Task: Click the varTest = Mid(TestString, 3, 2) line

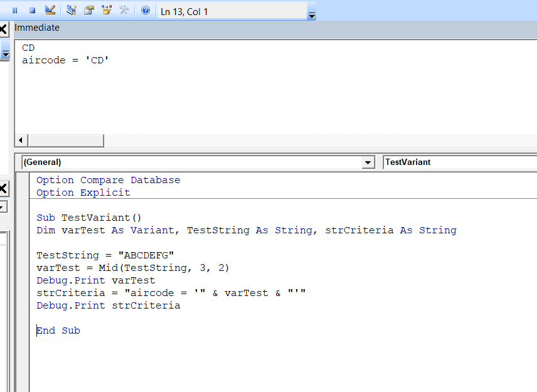Action: (x=133, y=268)
